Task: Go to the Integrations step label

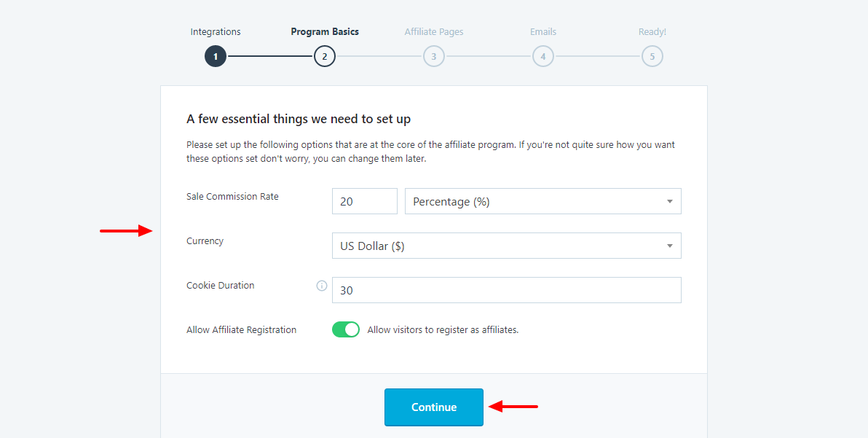Action: 216,32
